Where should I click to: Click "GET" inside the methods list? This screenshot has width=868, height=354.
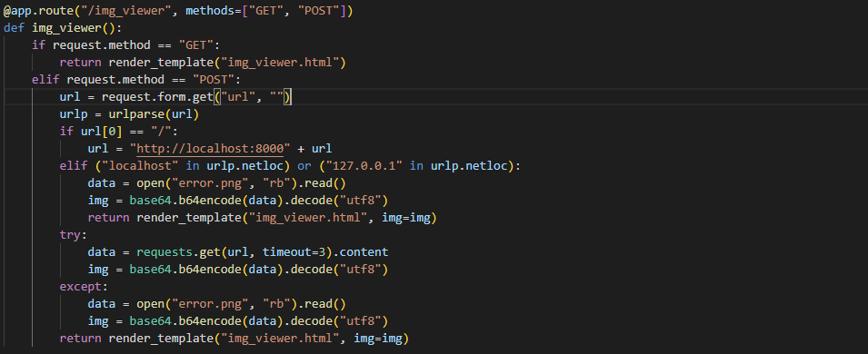[x=266, y=11]
